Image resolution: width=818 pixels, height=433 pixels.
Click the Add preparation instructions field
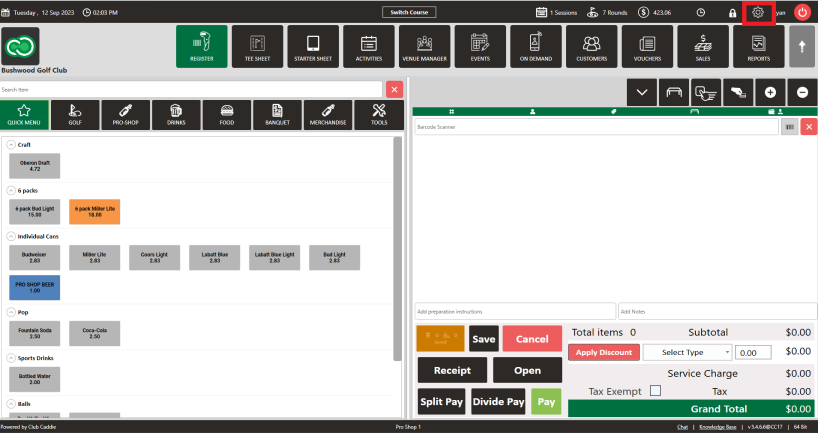tap(515, 311)
